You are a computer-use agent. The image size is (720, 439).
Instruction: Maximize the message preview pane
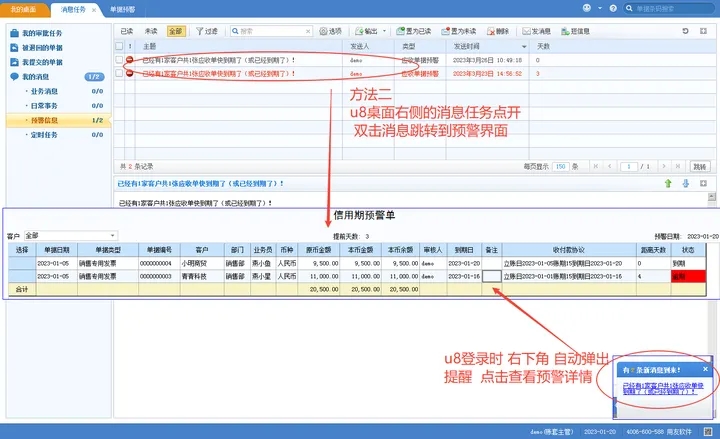[x=703, y=183]
